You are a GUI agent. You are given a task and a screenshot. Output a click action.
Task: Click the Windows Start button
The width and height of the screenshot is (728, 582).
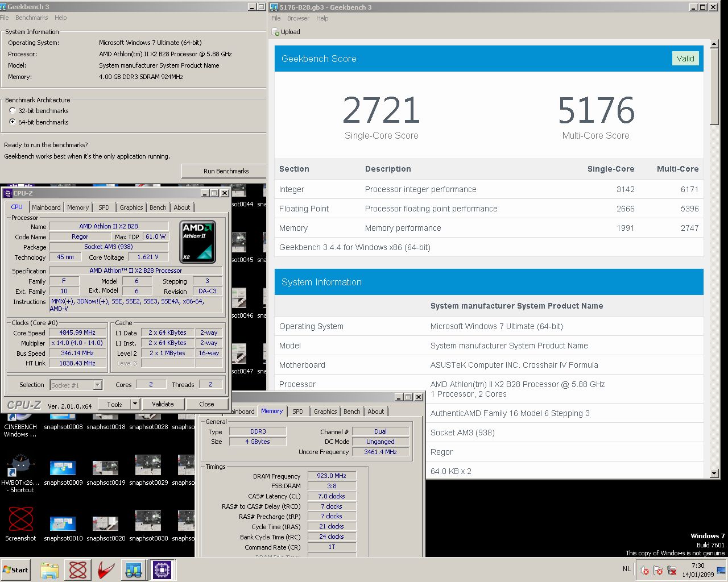coord(15,569)
